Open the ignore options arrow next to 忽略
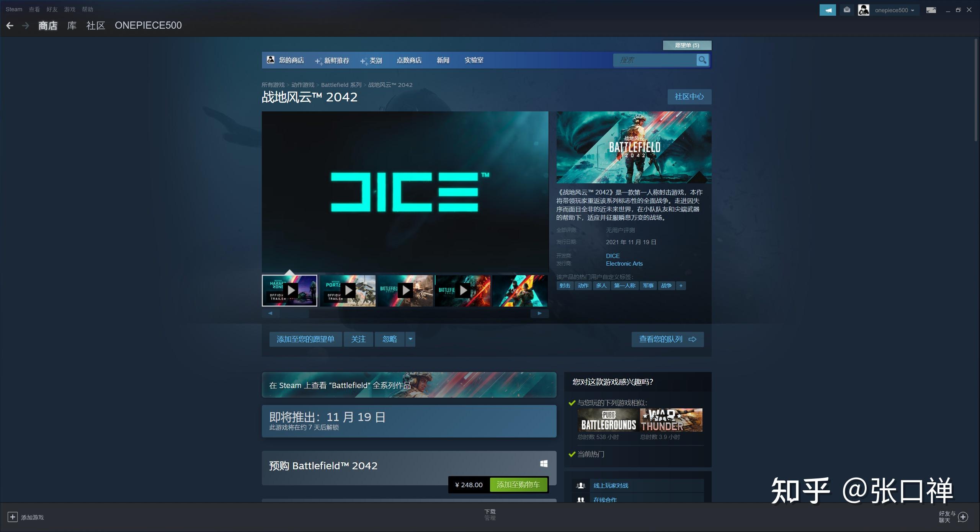Viewport: 980px width, 532px height. [410, 339]
